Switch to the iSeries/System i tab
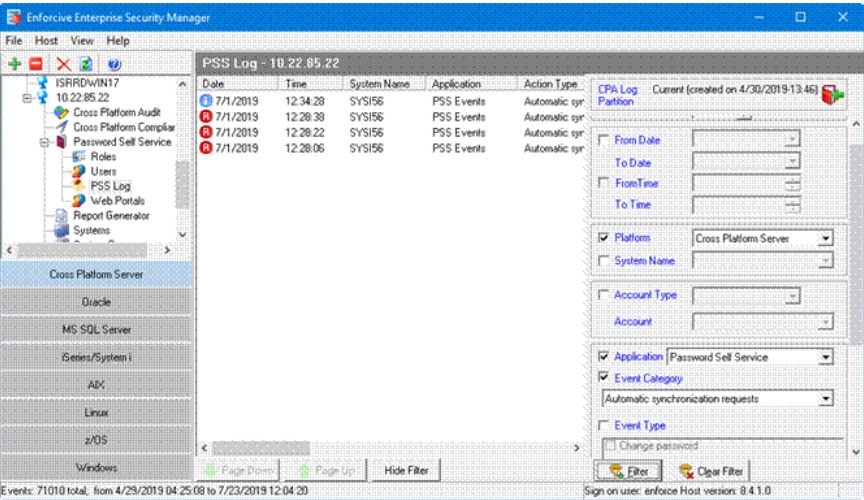Screen dimensions: 864x500 pos(96,357)
